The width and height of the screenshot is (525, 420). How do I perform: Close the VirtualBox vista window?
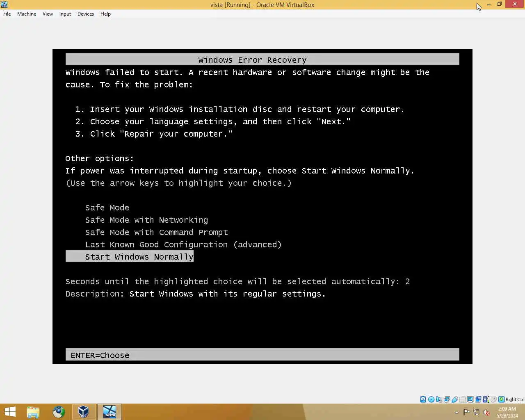click(515, 5)
